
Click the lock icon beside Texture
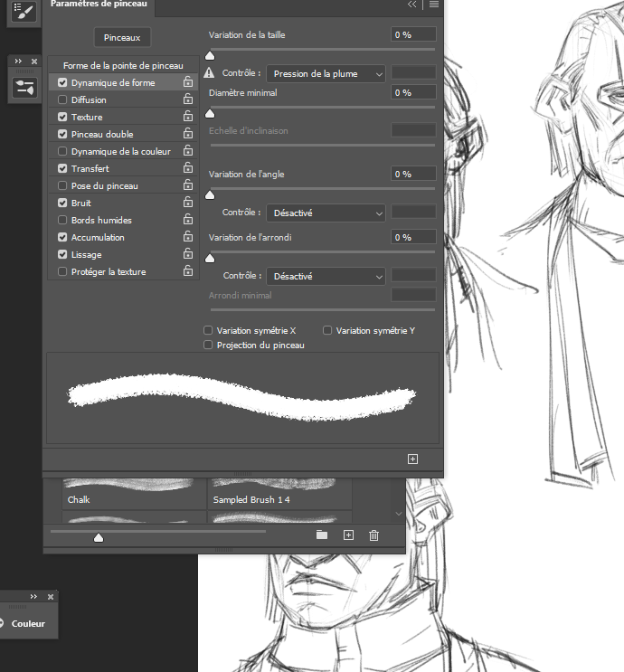click(187, 117)
